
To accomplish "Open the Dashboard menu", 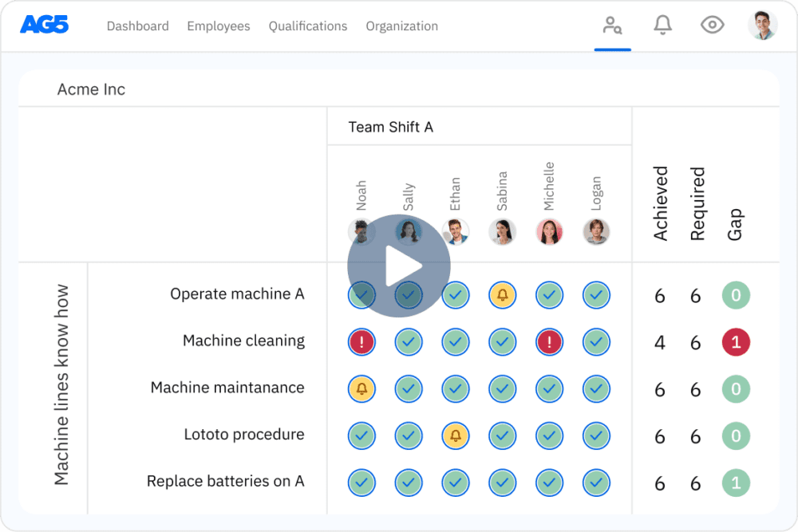I will [x=137, y=26].
